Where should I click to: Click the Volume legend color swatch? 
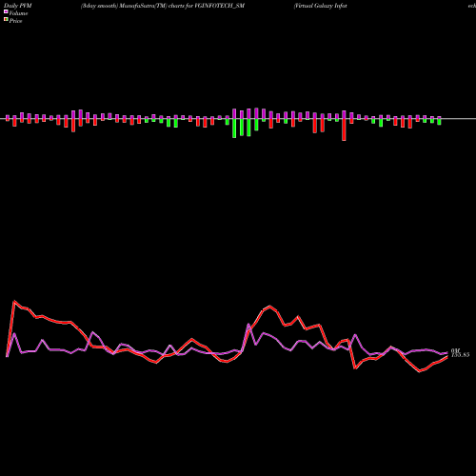click(x=6, y=12)
